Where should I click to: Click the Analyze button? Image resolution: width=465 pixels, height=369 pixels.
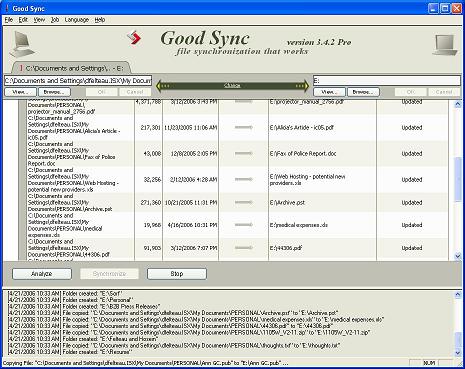[42, 274]
